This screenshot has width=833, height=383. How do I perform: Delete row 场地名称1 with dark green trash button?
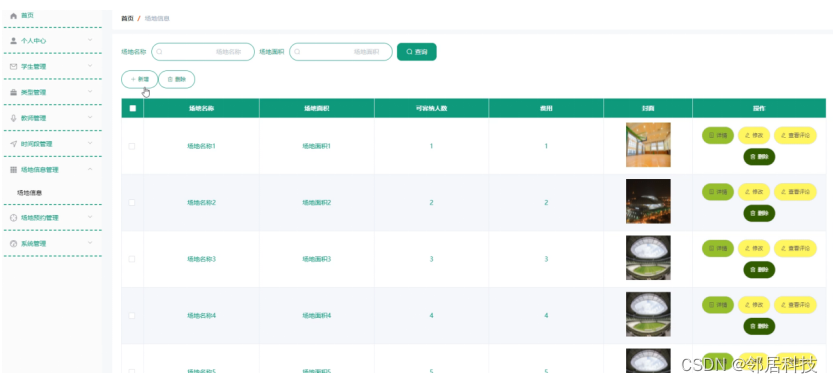pyautogui.click(x=759, y=157)
